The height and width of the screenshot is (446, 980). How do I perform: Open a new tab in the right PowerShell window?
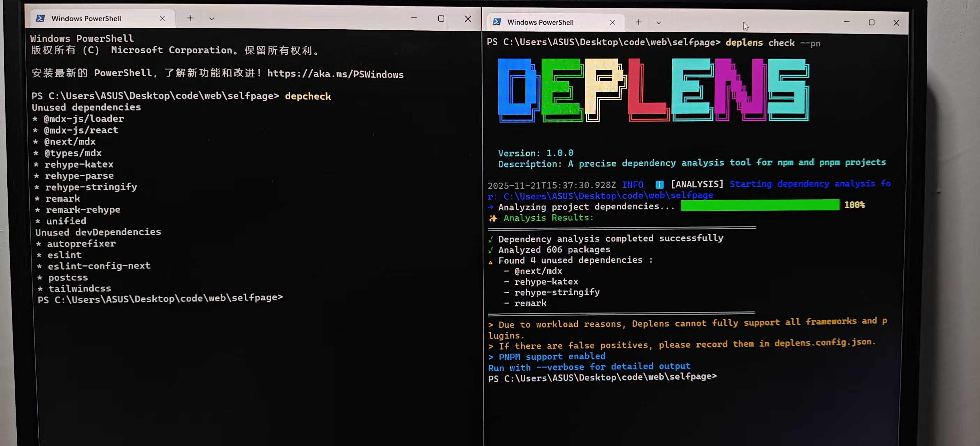pos(638,22)
